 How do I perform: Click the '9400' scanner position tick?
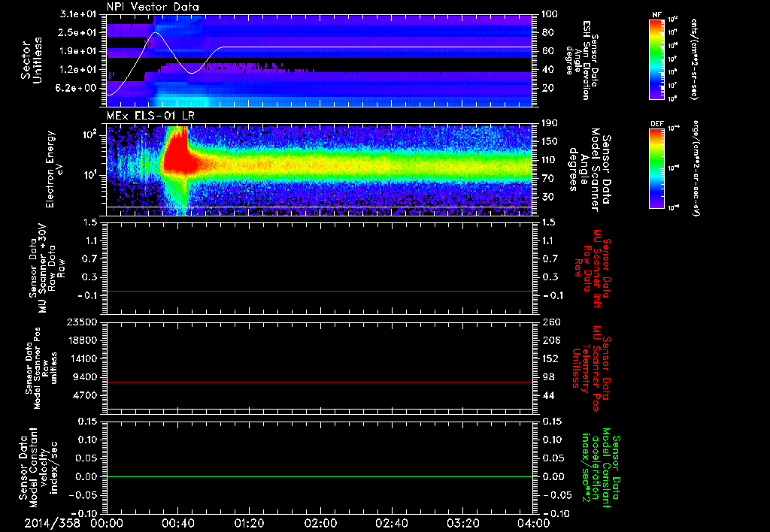(86, 377)
